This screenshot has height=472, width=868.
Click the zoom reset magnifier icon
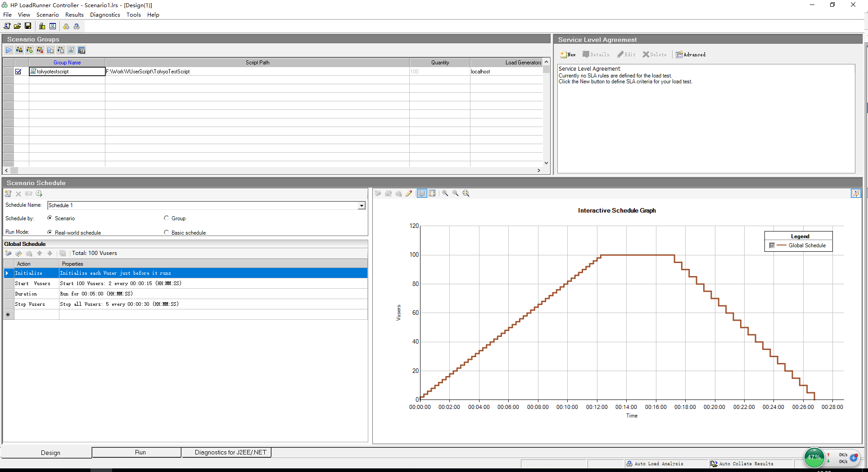tap(466, 193)
